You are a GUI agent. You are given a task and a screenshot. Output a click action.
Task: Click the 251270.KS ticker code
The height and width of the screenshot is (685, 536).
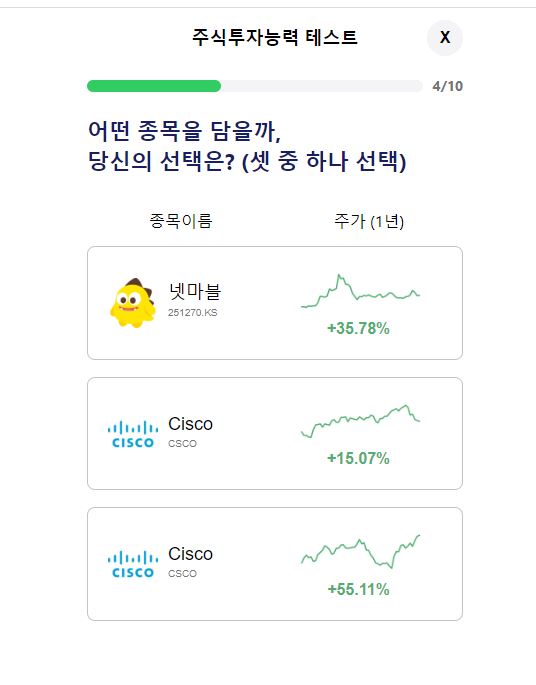[x=193, y=313]
